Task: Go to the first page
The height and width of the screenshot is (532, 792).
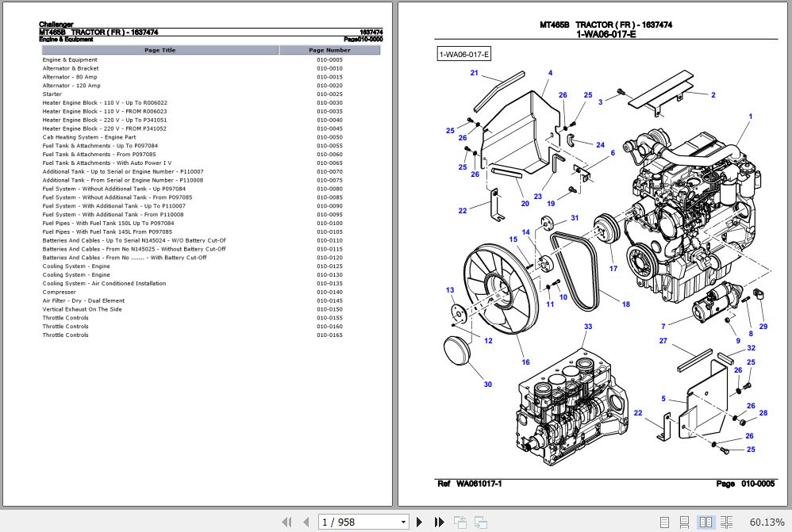Action: (x=286, y=522)
